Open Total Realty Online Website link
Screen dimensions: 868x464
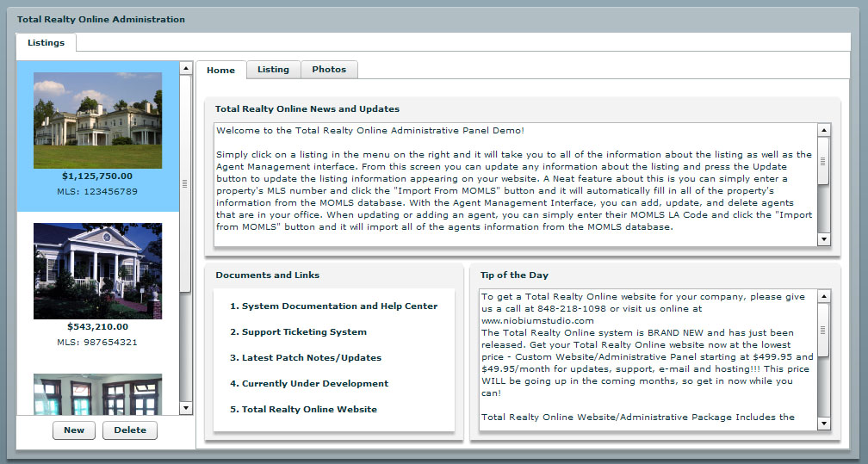(x=303, y=409)
